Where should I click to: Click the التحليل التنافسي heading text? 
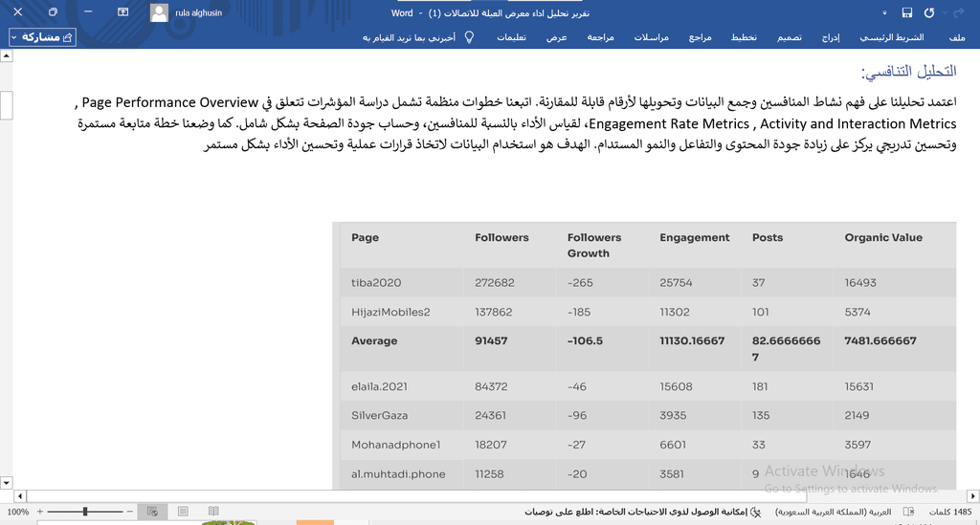(909, 71)
